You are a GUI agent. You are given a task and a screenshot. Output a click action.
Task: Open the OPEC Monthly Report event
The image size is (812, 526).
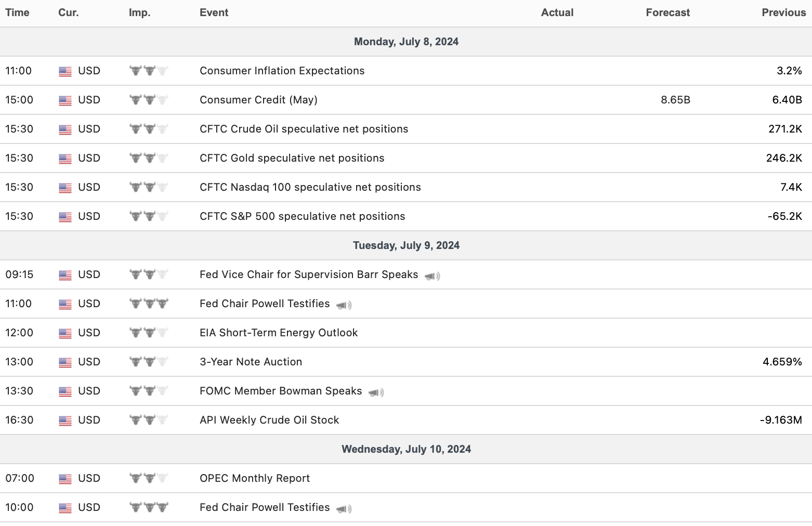click(x=254, y=478)
